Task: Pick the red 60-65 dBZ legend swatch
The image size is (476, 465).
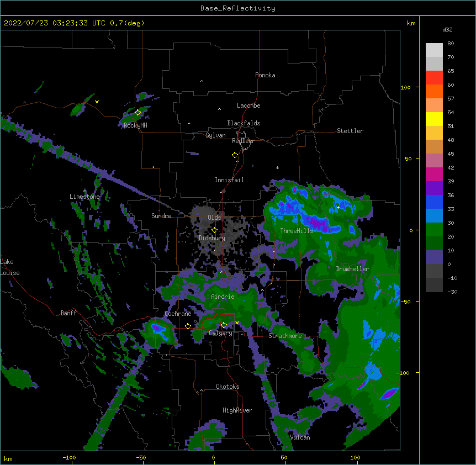Action: pyautogui.click(x=434, y=77)
